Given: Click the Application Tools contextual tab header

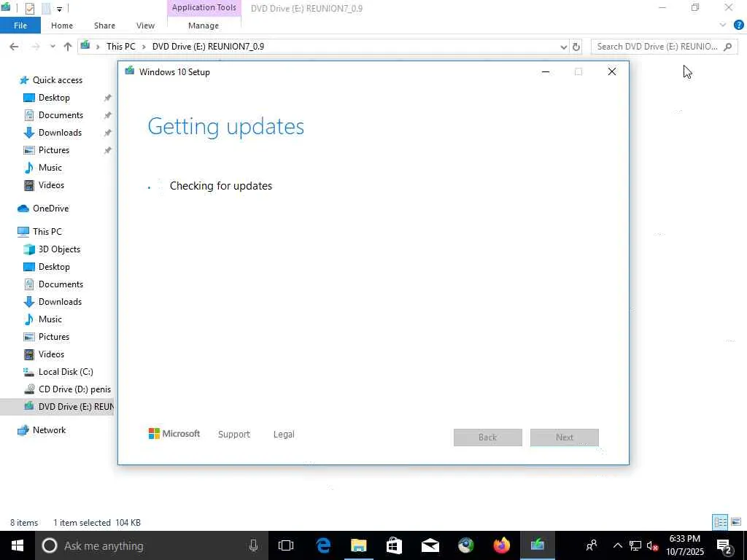Looking at the screenshot, I should coord(204,7).
